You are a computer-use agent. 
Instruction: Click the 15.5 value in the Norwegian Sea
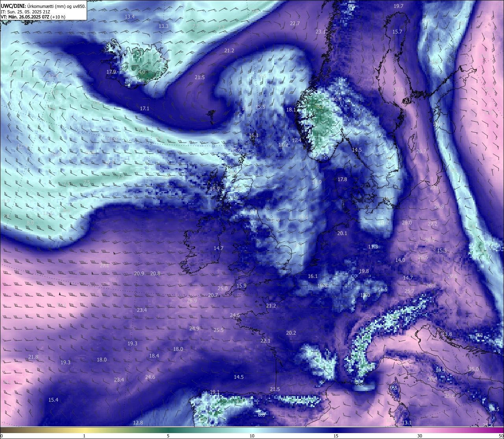[260, 107]
